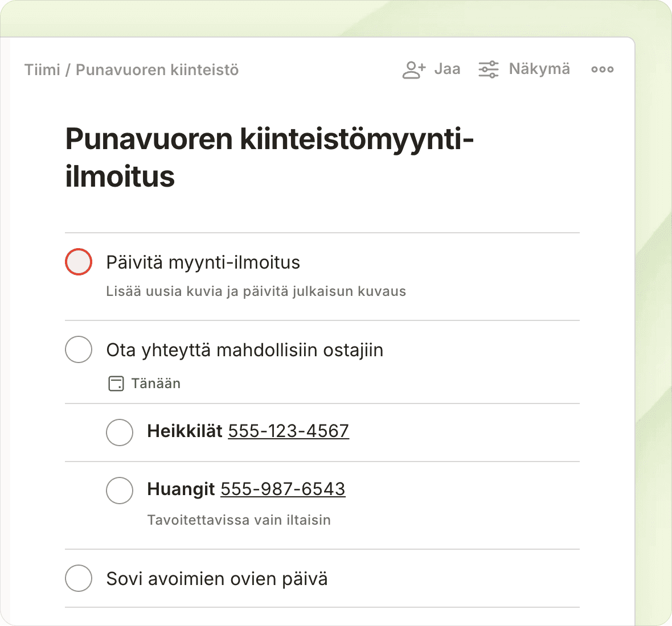Tick the Huangit subtask circle
The height and width of the screenshot is (626, 672).
pos(120,490)
